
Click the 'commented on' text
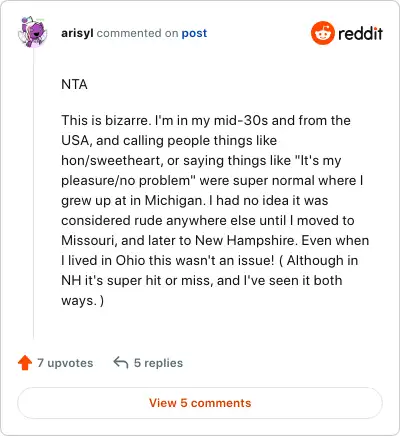coord(137,33)
